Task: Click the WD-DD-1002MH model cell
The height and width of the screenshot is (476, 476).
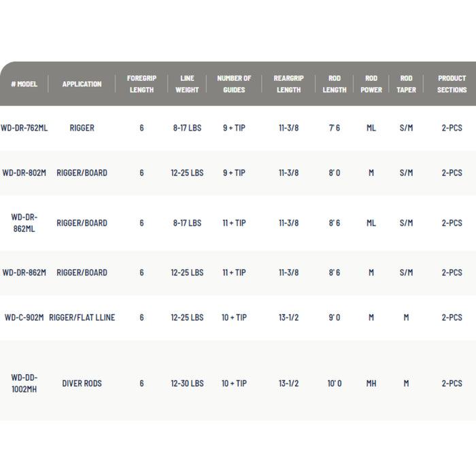Action: click(x=24, y=384)
